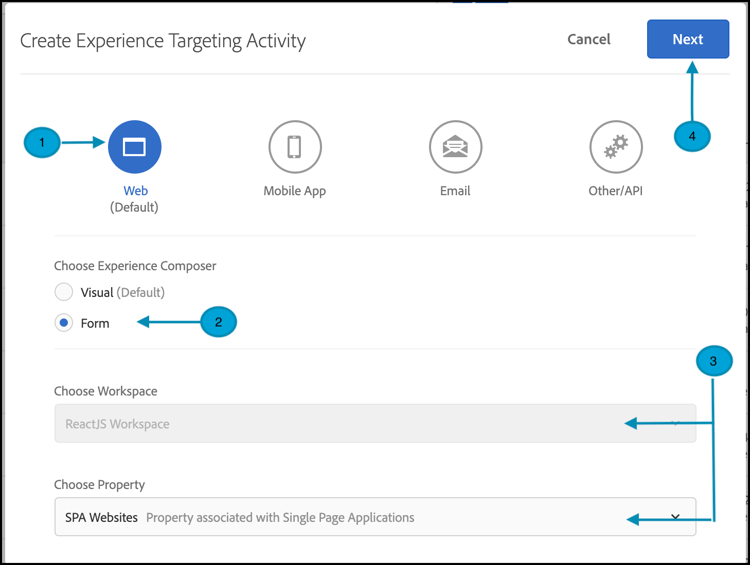Click the numbered callout 1 marker

coord(42,143)
